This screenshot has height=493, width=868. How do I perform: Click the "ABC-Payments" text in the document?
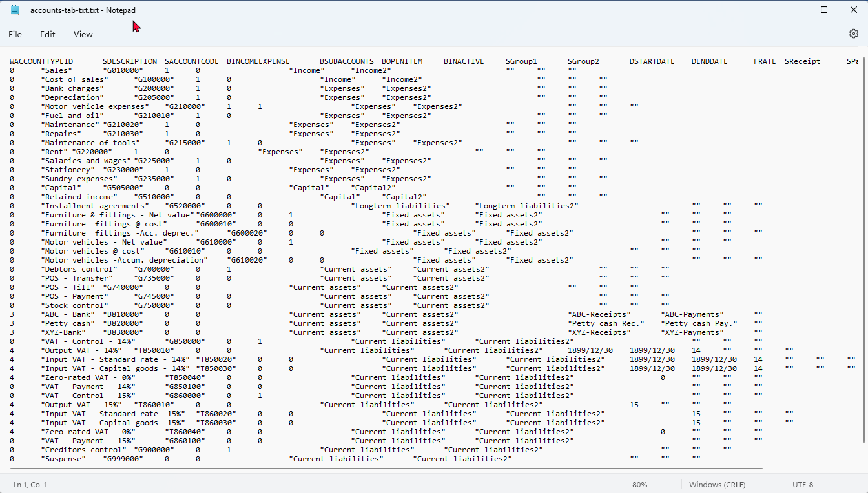[x=692, y=314]
